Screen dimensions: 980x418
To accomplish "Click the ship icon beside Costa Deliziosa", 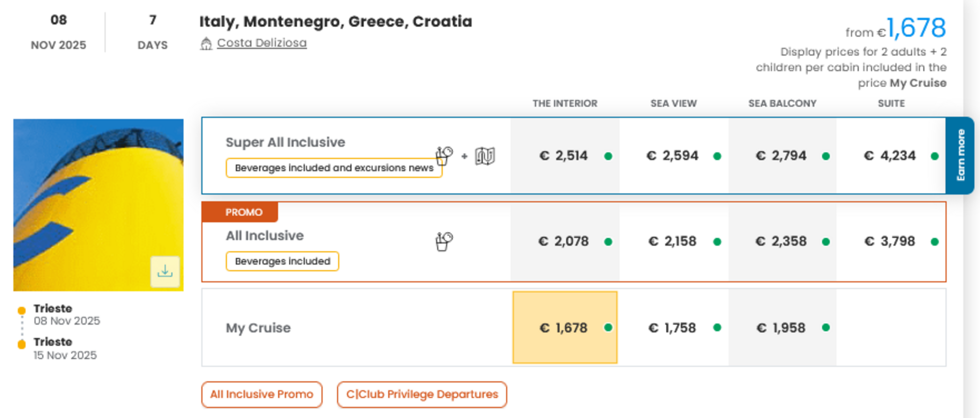I will pos(206,43).
